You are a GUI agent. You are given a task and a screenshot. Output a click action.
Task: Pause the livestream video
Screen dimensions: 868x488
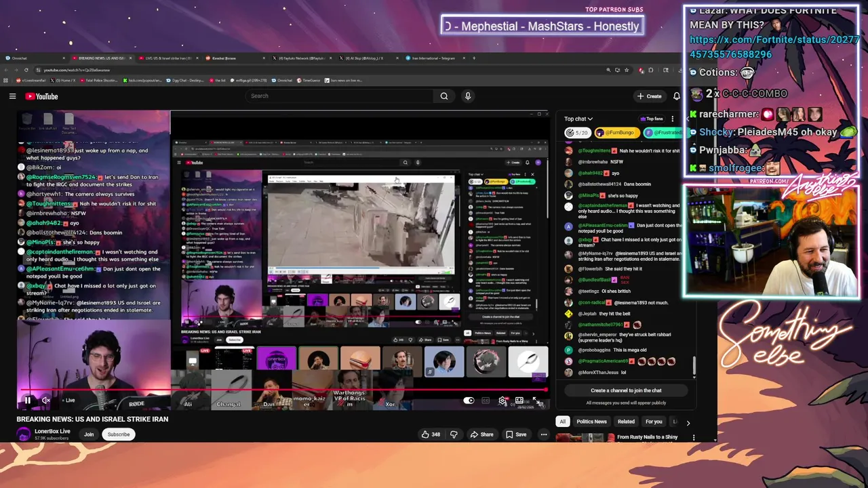pos(28,401)
